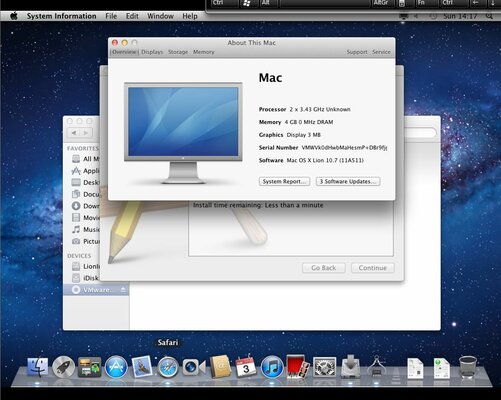The image size is (501, 400).
Task: Open System Preferences gear in dock
Action: 324,367
